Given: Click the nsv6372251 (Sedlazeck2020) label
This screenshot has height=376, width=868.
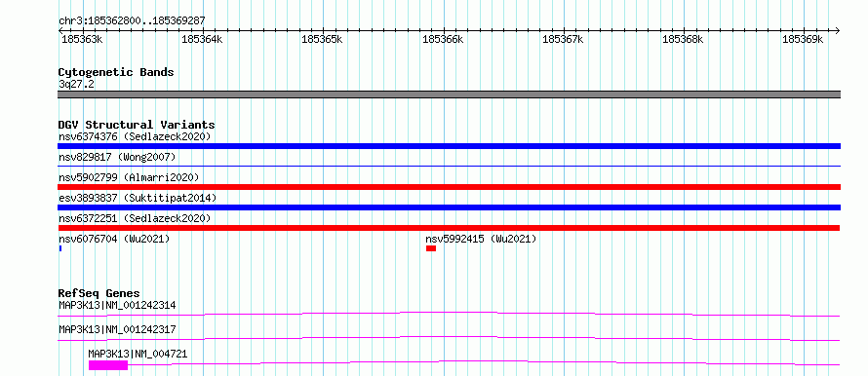Looking at the screenshot, I should point(135,218).
